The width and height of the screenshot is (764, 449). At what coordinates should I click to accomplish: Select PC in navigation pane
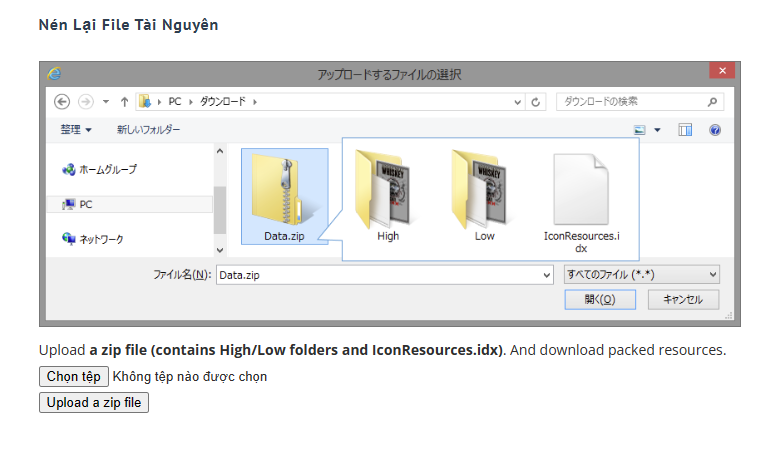[x=130, y=205]
